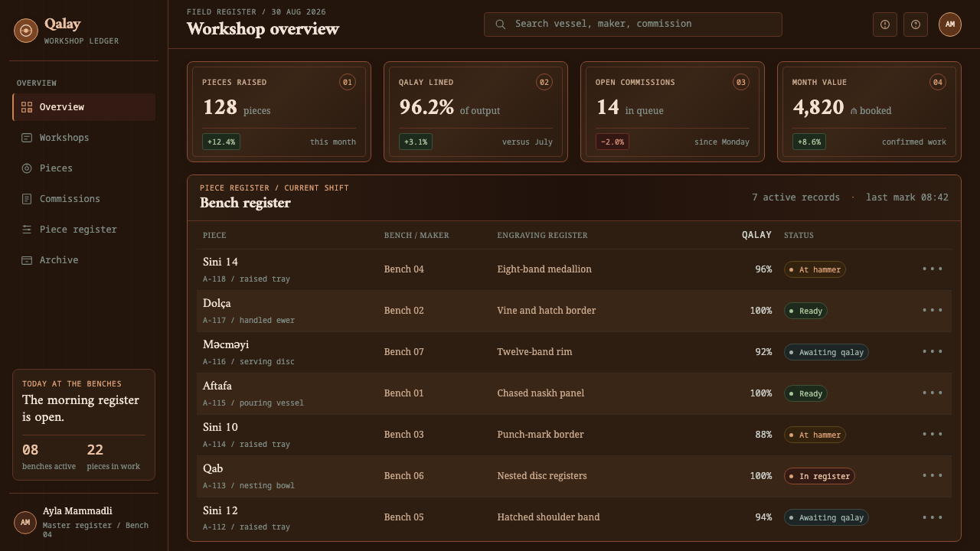Open row actions for Məcməyi
The height and width of the screenshot is (551, 980).
(x=933, y=351)
